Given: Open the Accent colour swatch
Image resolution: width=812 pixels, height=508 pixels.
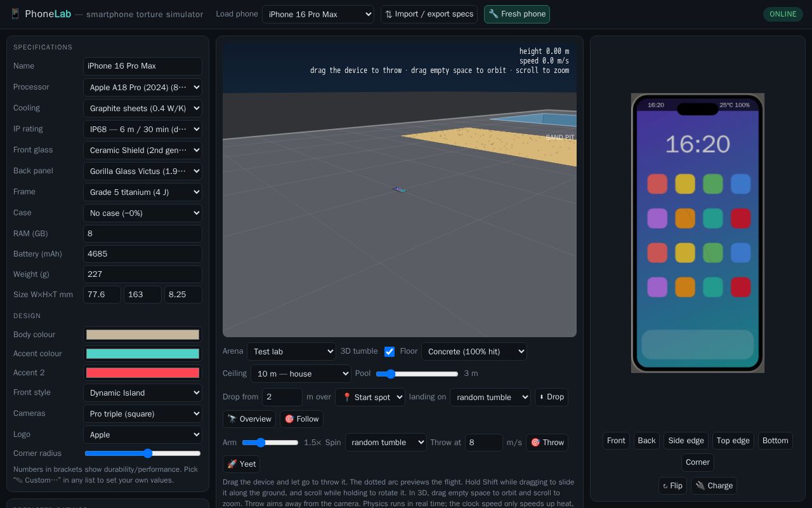Looking at the screenshot, I should pos(143,354).
